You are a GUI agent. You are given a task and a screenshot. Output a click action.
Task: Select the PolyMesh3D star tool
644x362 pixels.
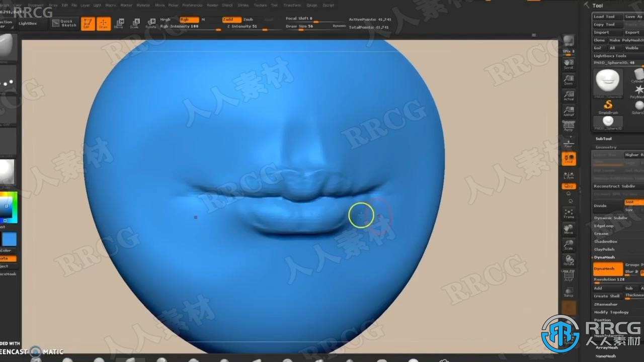coord(637,92)
